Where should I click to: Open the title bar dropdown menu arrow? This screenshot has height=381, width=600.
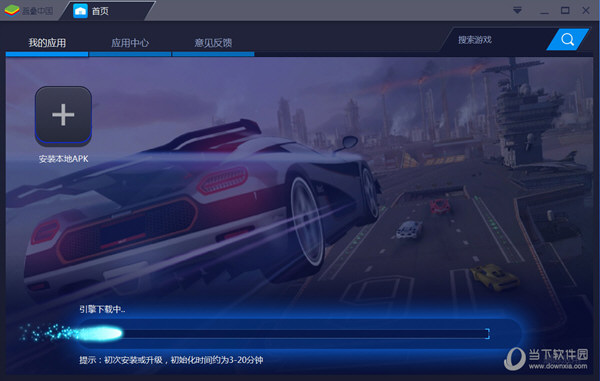point(517,11)
